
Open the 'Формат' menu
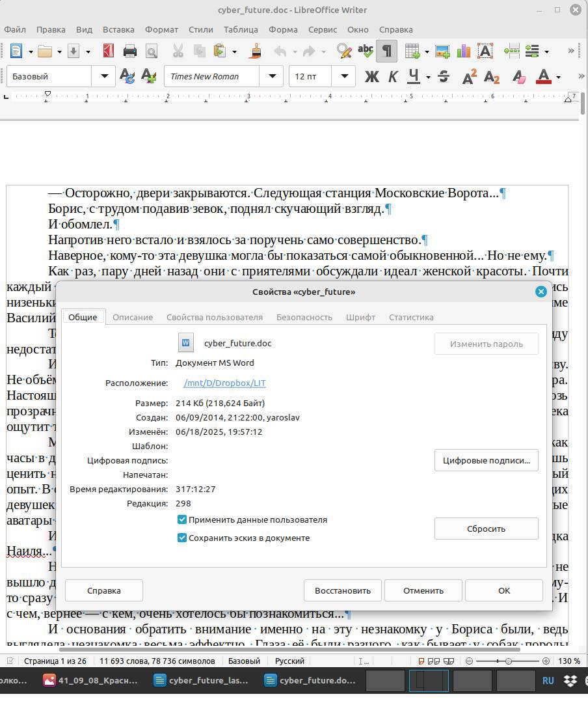point(161,29)
